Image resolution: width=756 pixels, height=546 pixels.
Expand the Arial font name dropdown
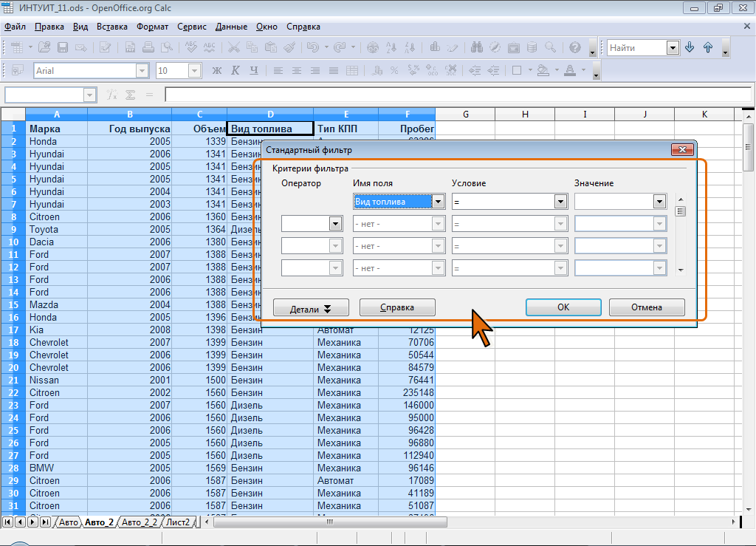coord(142,71)
